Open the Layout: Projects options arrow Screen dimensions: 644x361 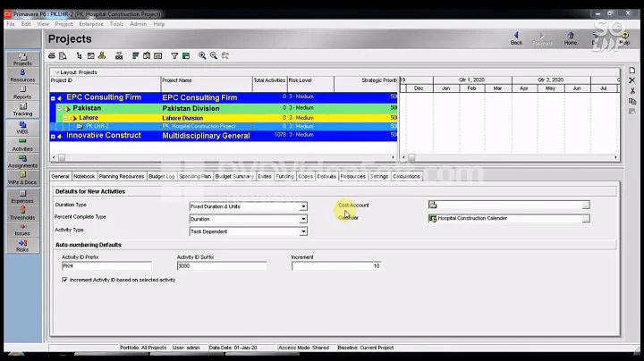coord(57,72)
